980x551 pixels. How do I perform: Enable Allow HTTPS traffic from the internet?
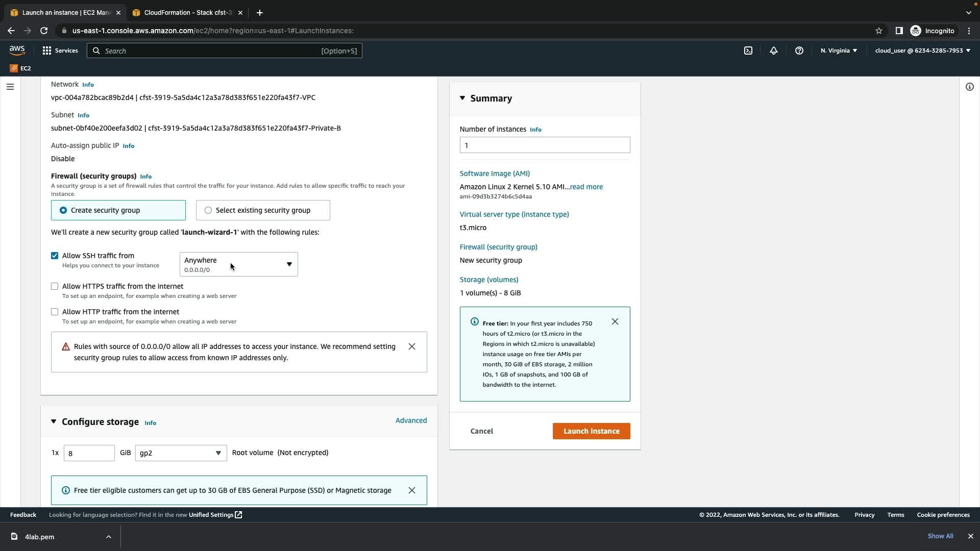[55, 286]
